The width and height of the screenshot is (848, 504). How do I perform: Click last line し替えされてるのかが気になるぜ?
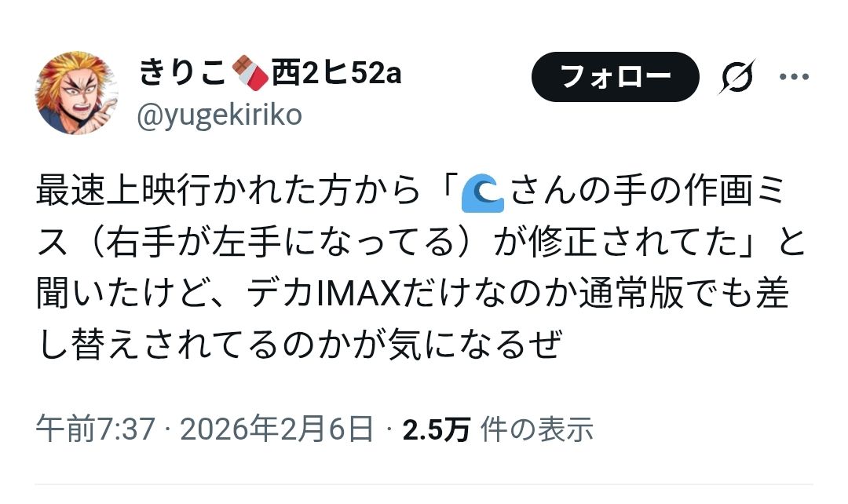click(x=300, y=345)
